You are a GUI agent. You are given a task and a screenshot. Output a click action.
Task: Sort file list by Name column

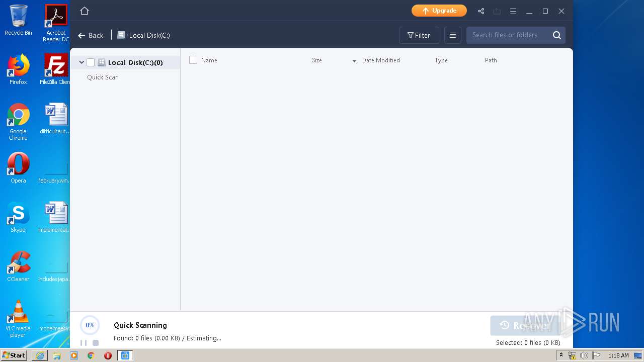click(x=209, y=60)
